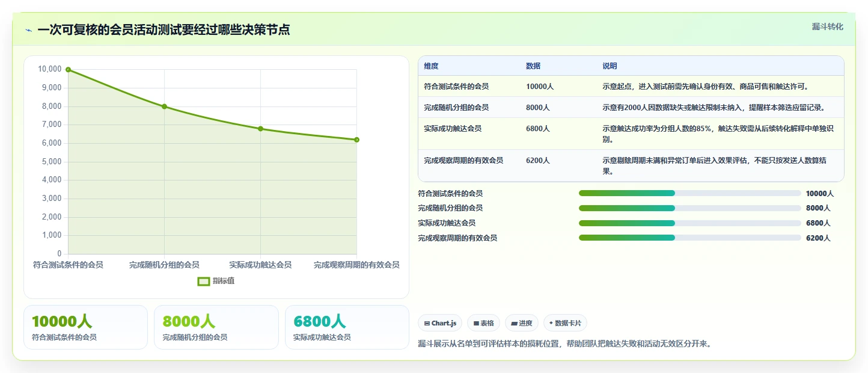The width and height of the screenshot is (868, 373).
Task: Click progress bar for 实际成功触达会员
Action: click(x=690, y=223)
